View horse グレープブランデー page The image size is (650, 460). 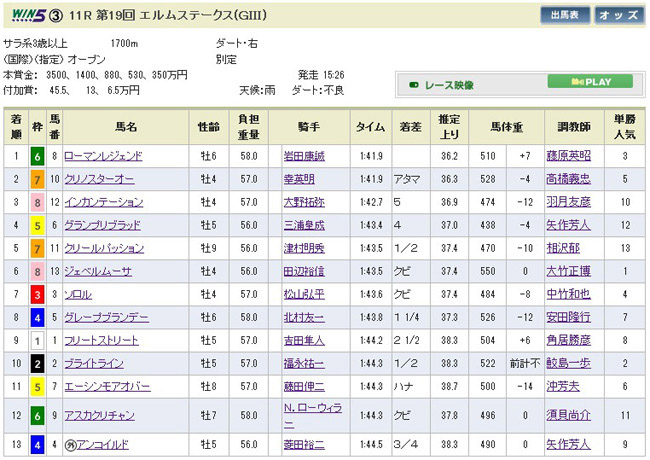click(x=106, y=319)
